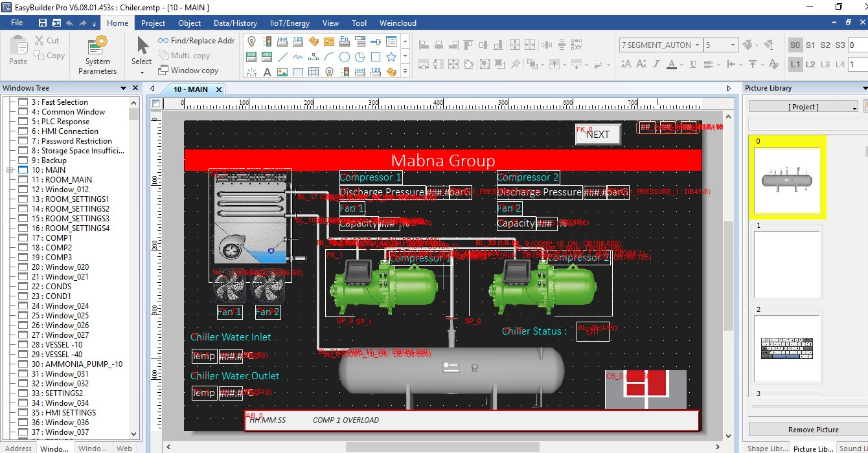Screen dimensions: 868x453
Task: Select picture 0 thumbnail in library
Action: pos(787,180)
